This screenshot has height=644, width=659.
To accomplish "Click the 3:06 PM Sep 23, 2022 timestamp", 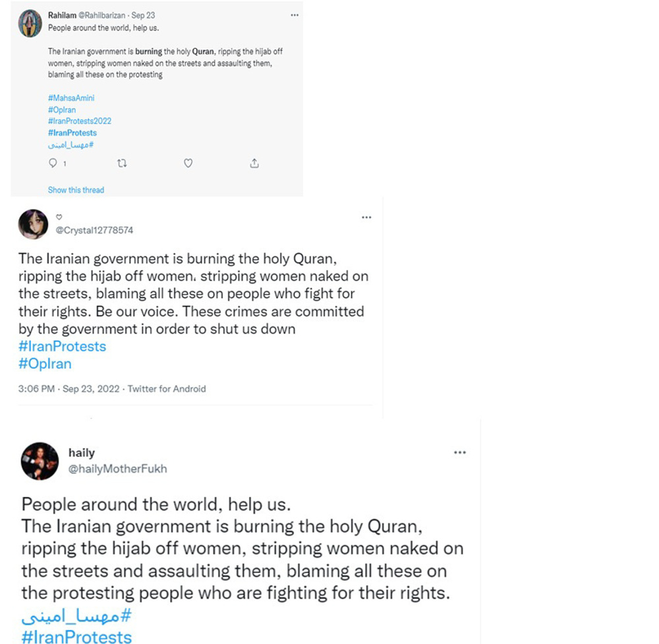I will 69,389.
